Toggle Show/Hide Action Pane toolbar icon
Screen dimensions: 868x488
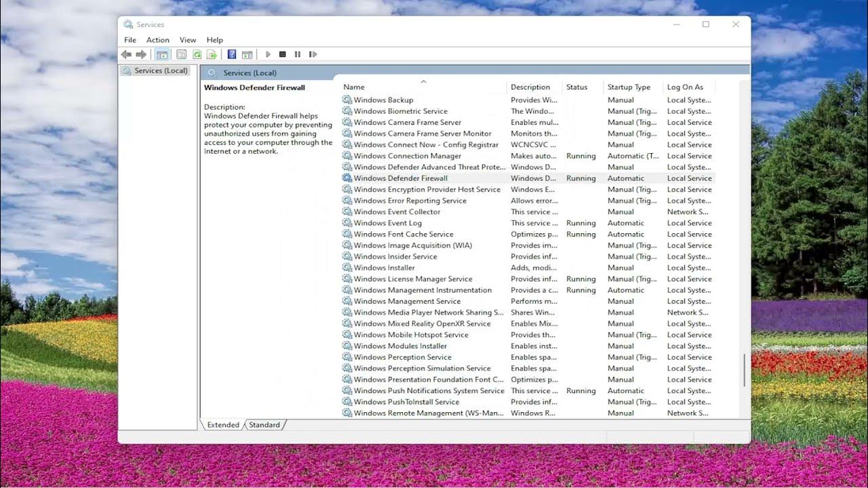[247, 54]
